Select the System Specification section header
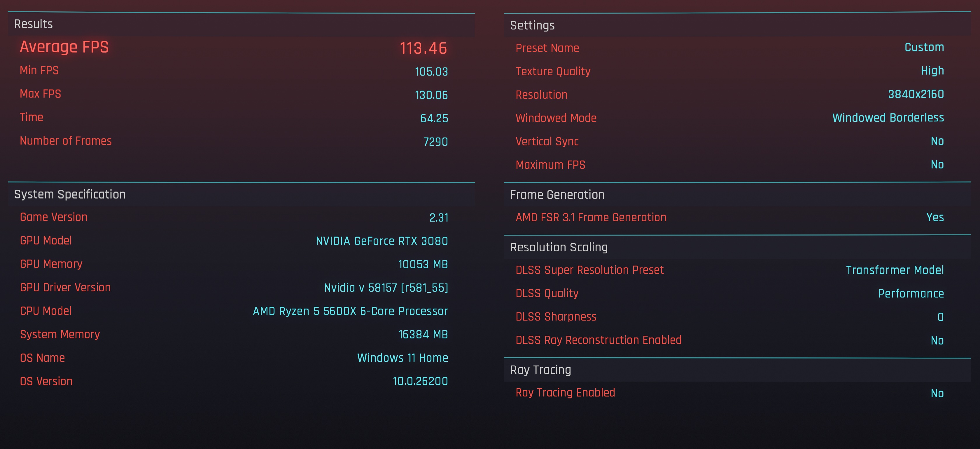The image size is (980, 449). (x=70, y=194)
